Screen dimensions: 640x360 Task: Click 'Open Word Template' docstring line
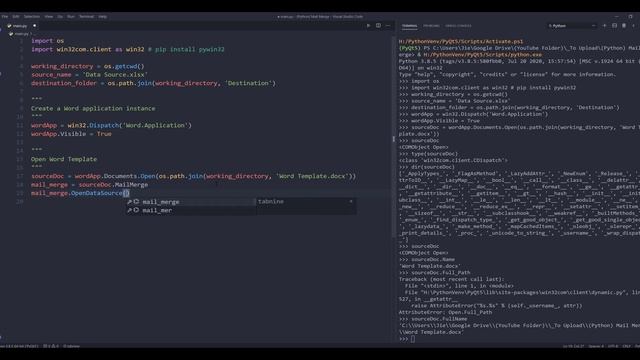[64, 159]
